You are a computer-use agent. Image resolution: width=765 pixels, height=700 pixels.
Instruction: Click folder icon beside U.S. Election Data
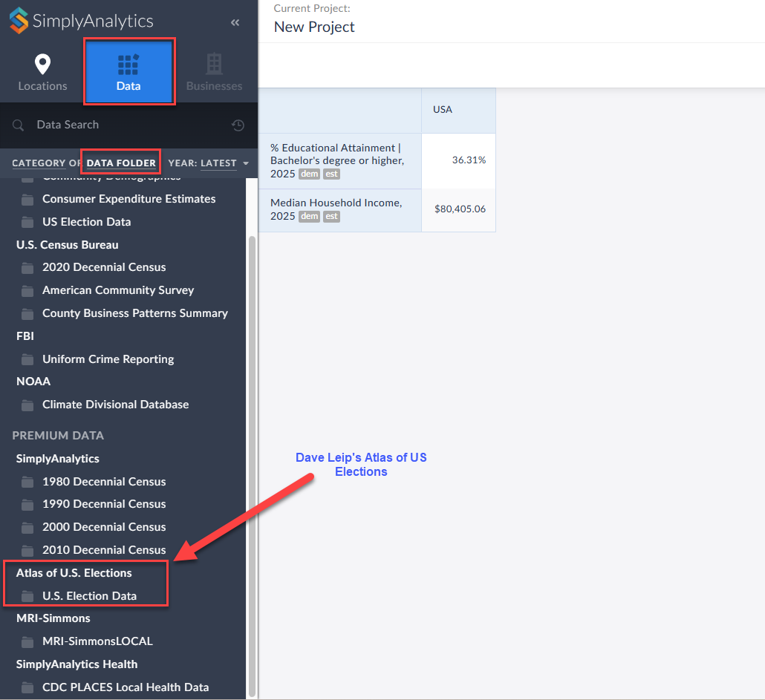coord(27,596)
